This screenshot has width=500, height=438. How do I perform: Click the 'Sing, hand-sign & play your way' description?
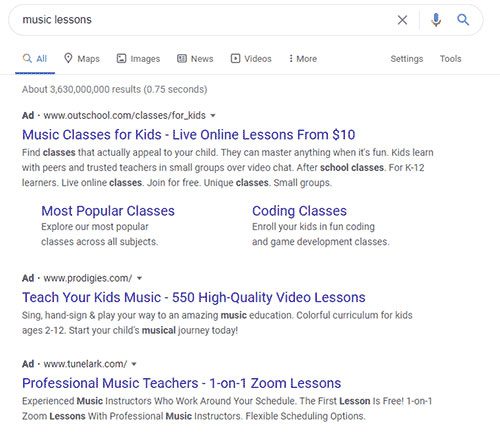click(x=217, y=323)
